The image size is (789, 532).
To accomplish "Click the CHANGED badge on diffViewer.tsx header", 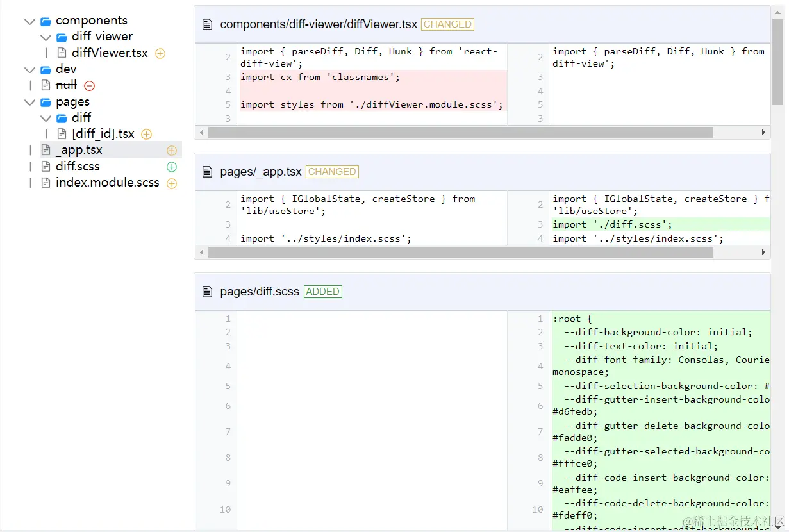I will click(447, 24).
